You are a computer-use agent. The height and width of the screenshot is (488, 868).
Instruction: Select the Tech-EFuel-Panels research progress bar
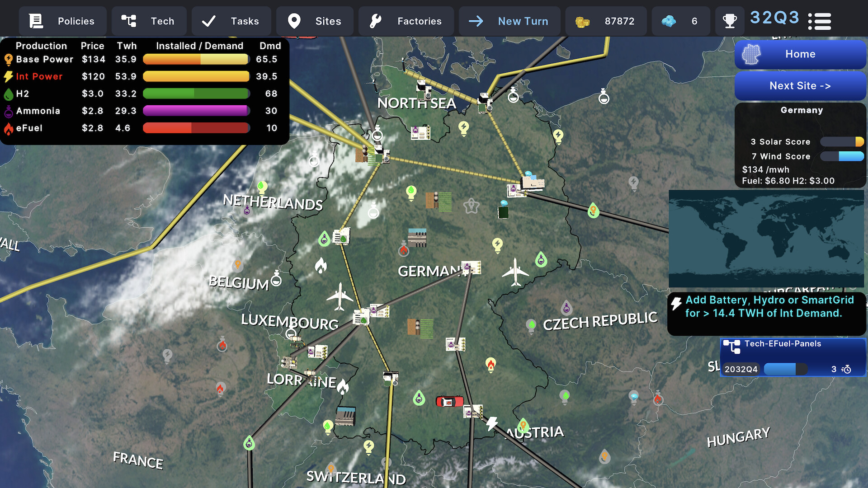pos(785,369)
